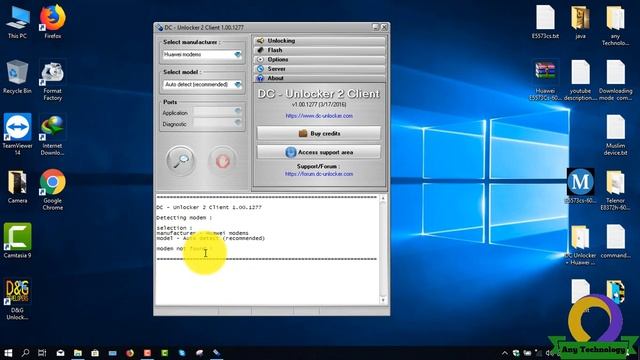Open the www.dc-unlocker.com link
640x360 pixels.
[x=319, y=116]
